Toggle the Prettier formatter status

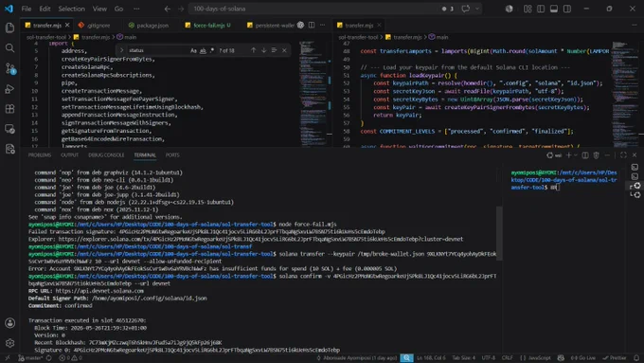[615, 357]
